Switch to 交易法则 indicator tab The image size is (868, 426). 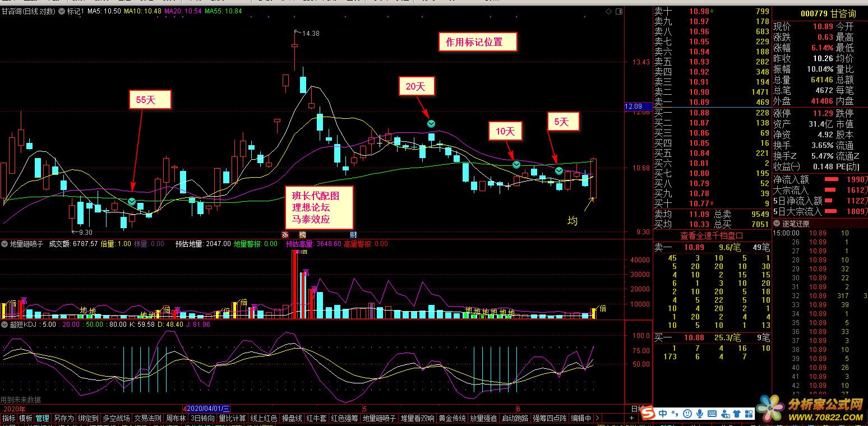[147, 418]
